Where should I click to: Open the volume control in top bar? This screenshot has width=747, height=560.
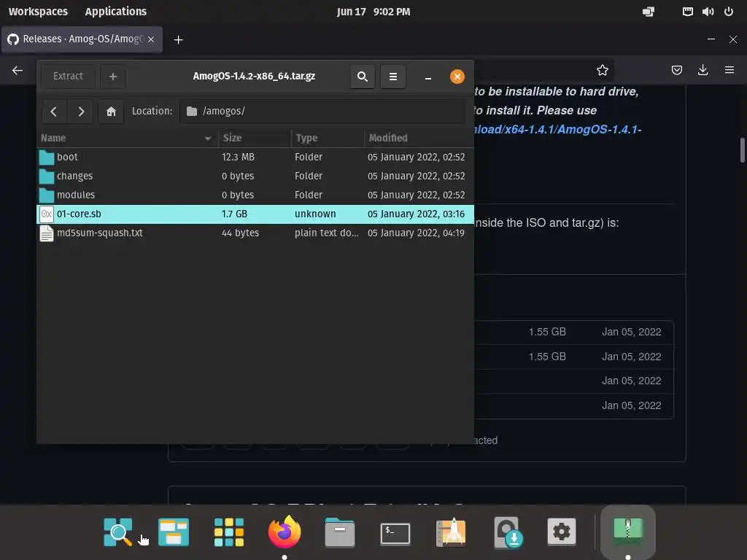[708, 12]
